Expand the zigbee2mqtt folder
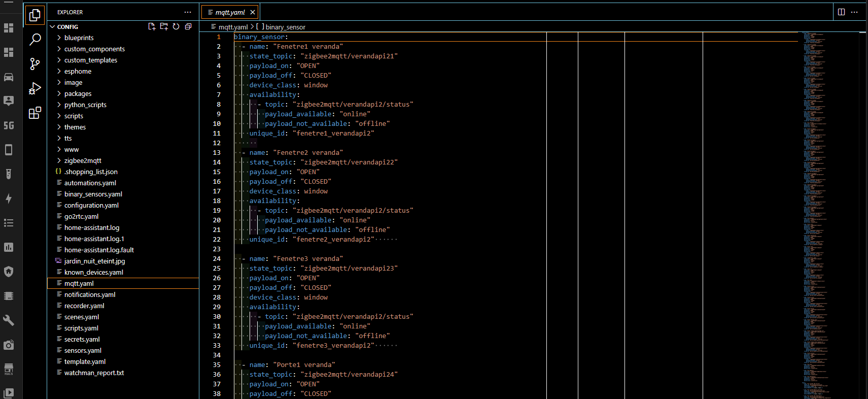This screenshot has width=868, height=399. 83,160
